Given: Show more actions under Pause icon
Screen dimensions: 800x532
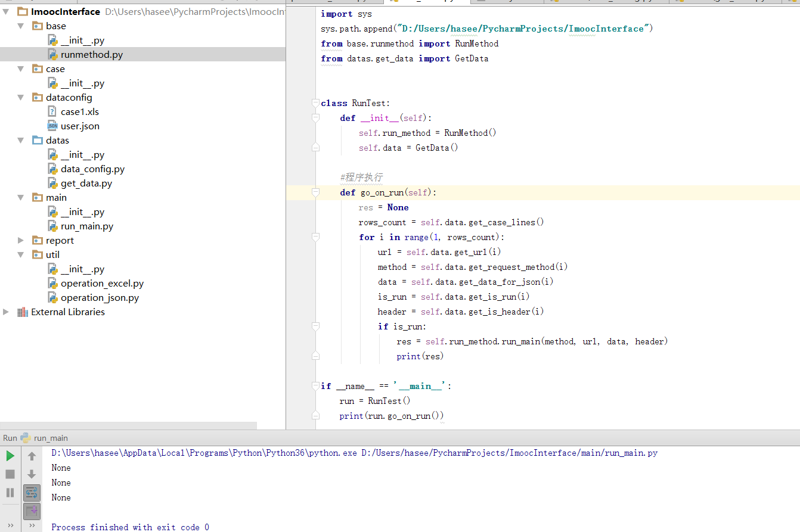Looking at the screenshot, I should pyautogui.click(x=10, y=525).
